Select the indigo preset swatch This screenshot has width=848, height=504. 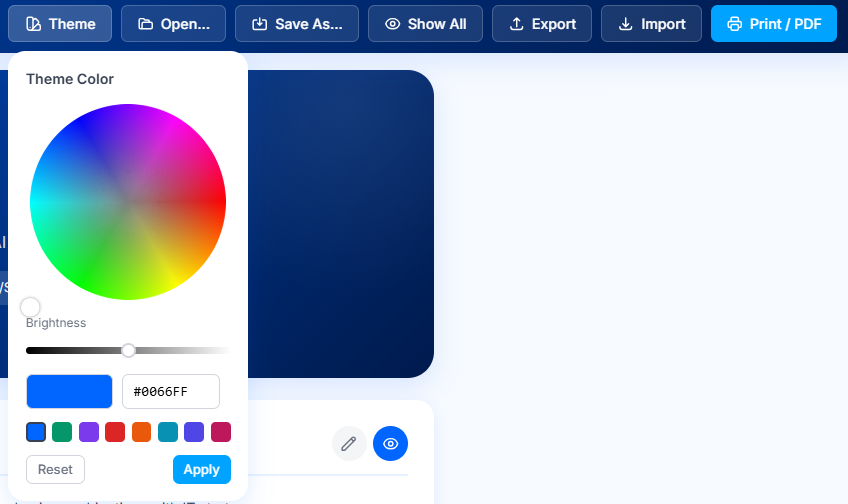194,432
